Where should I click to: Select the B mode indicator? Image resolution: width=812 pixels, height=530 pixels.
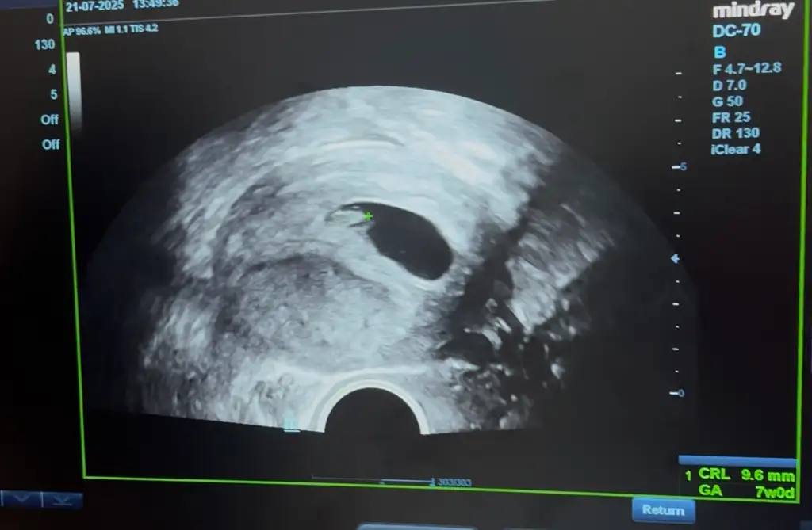click(719, 52)
